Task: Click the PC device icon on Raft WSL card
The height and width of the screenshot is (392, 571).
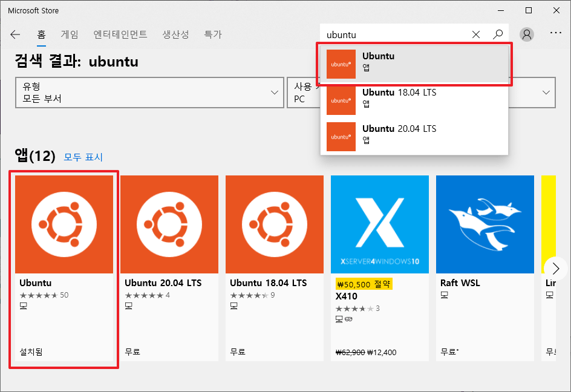Action: point(444,295)
